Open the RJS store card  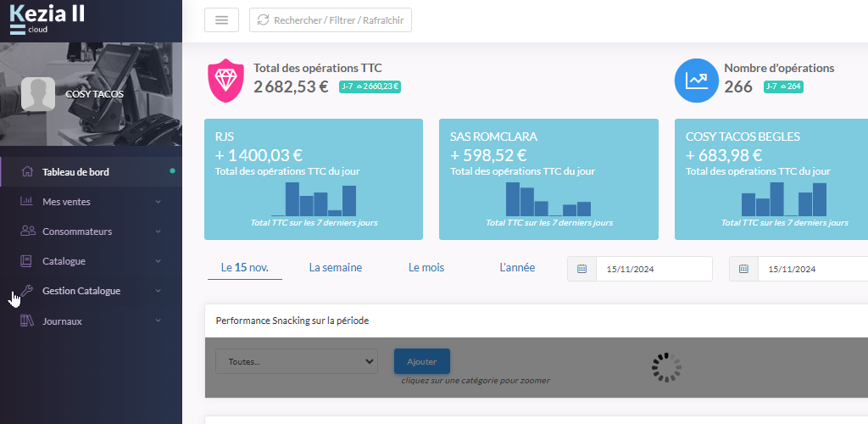pos(314,179)
